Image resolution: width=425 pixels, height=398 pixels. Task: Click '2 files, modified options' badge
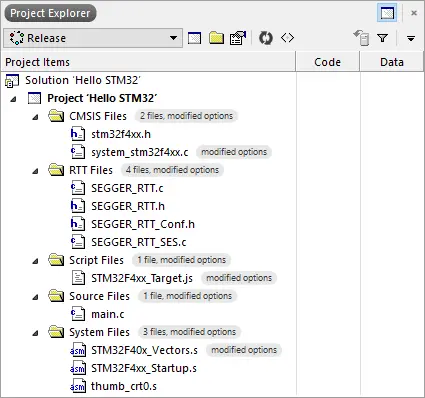click(x=186, y=116)
